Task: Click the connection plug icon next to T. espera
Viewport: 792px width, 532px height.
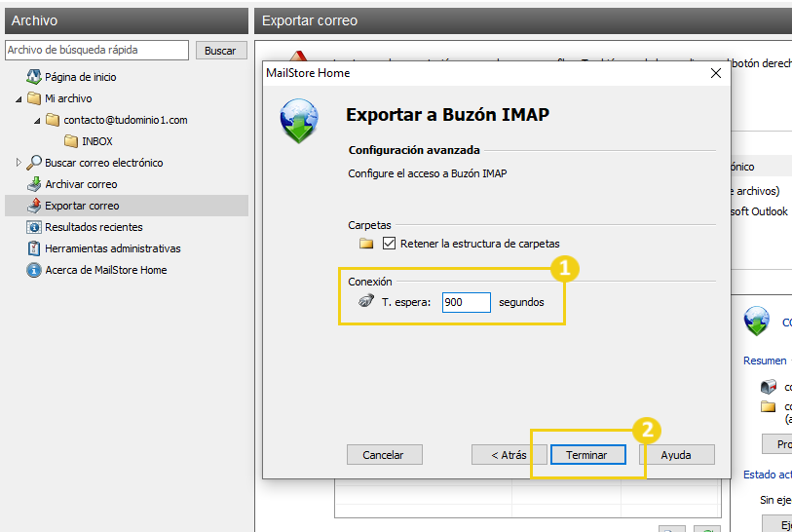Action: [366, 301]
